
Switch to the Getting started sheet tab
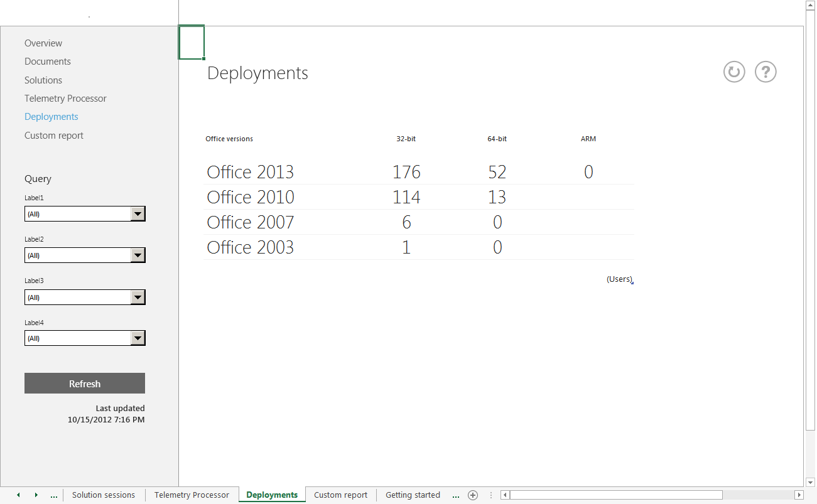pos(413,495)
